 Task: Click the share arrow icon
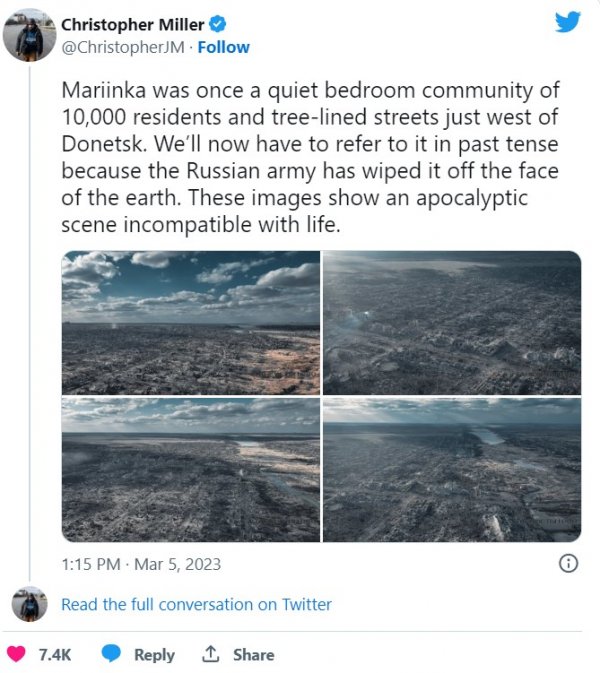210,654
